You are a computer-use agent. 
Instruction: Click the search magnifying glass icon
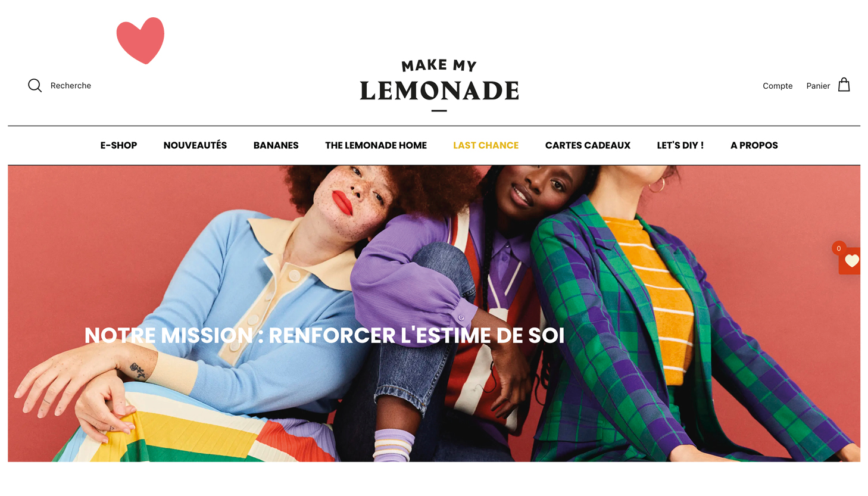[x=35, y=86]
